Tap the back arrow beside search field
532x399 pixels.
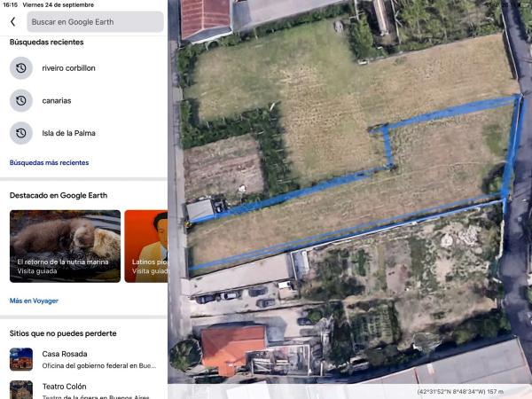click(x=13, y=21)
